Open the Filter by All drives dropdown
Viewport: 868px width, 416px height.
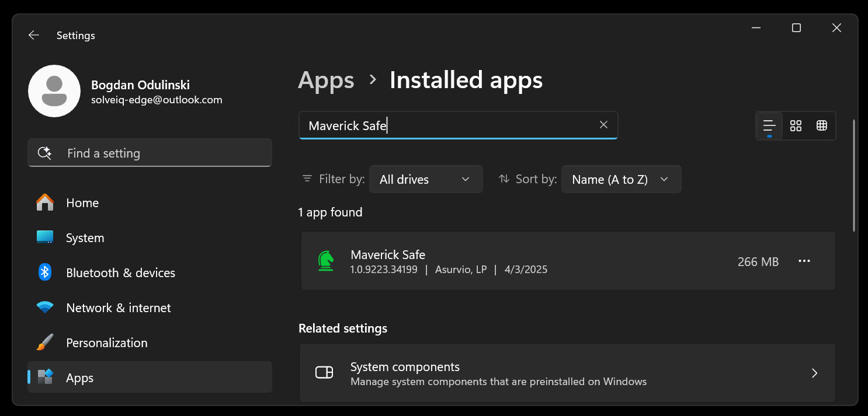pos(426,179)
